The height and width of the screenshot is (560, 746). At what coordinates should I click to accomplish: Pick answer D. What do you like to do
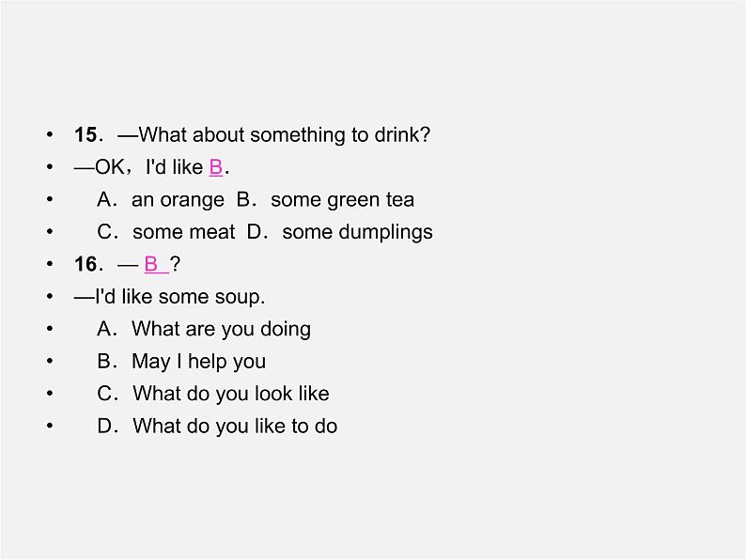coord(217,426)
